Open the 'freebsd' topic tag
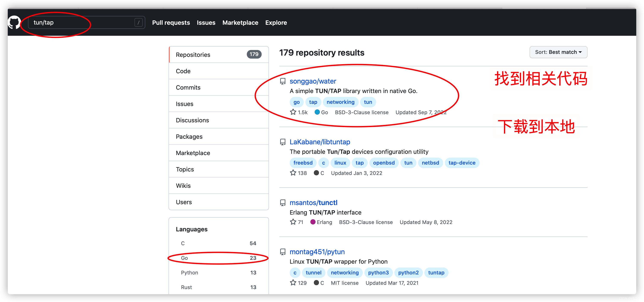 303,163
